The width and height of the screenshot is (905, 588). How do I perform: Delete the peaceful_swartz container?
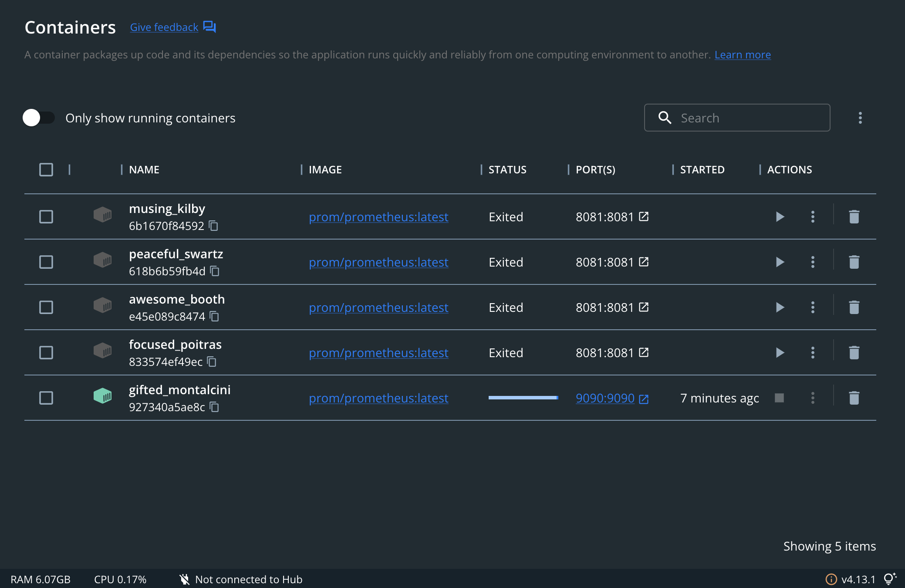point(854,262)
